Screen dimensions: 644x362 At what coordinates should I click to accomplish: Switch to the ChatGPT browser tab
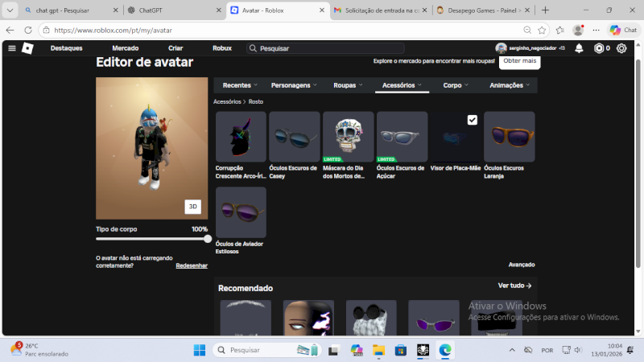[x=174, y=10]
